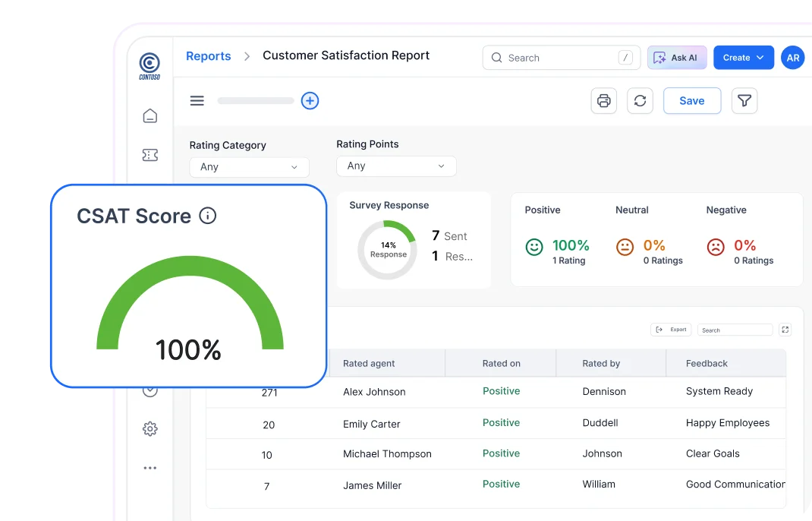The width and height of the screenshot is (812, 521).
Task: Click the table expand icon near Export
Action: coord(785,329)
